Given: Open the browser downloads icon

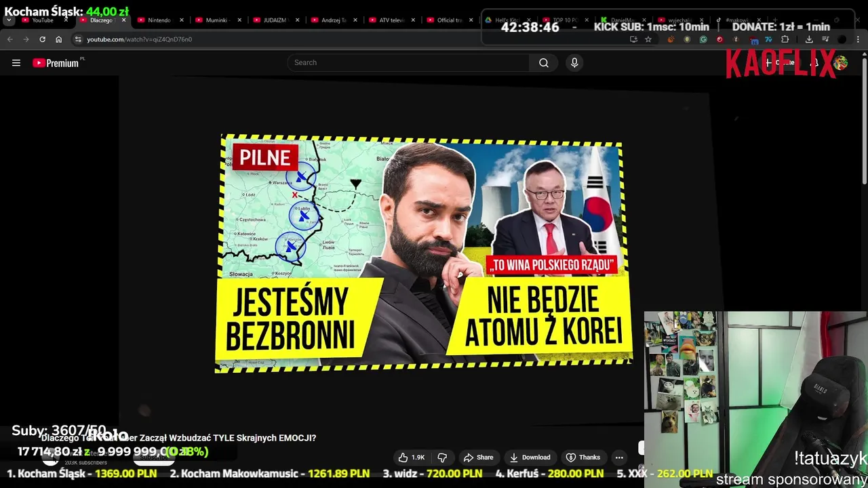Looking at the screenshot, I should (x=809, y=39).
